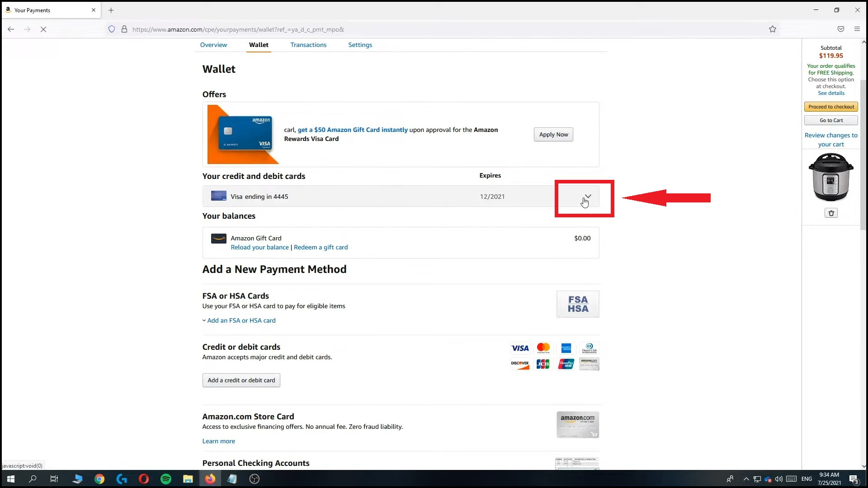This screenshot has width=868, height=488.
Task: Switch to the Overview tab
Action: pos(213,45)
